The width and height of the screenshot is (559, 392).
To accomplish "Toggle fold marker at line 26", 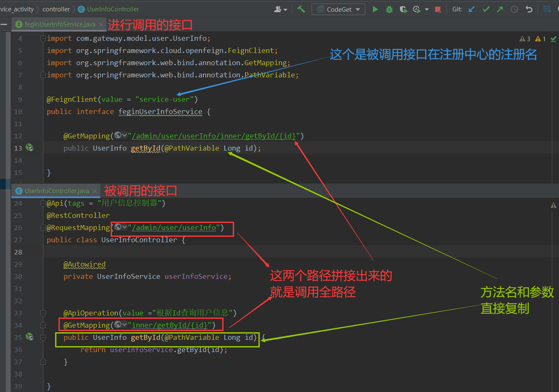I will point(43,228).
